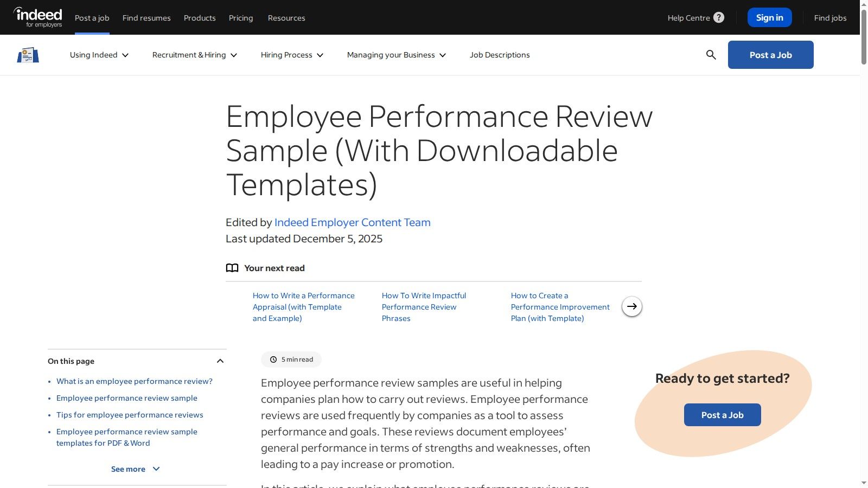The width and height of the screenshot is (868, 488).
Task: Open the Pricing page from the top menu
Action: tap(240, 17)
